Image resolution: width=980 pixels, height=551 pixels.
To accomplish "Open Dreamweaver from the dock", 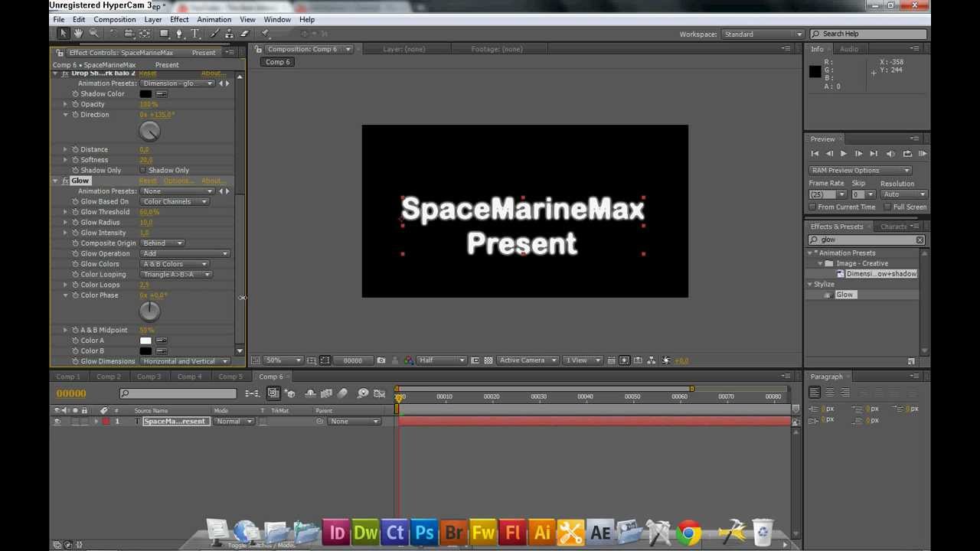I will [x=365, y=533].
